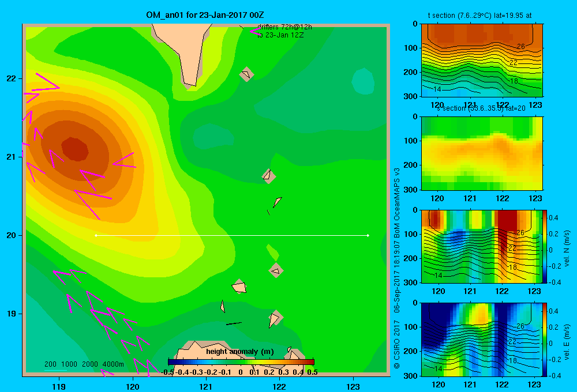The height and width of the screenshot is (392, 577).
Task: Click the title 'OM_an01 for 23-Jan-2017 00Z'
Action: pyautogui.click(x=205, y=15)
